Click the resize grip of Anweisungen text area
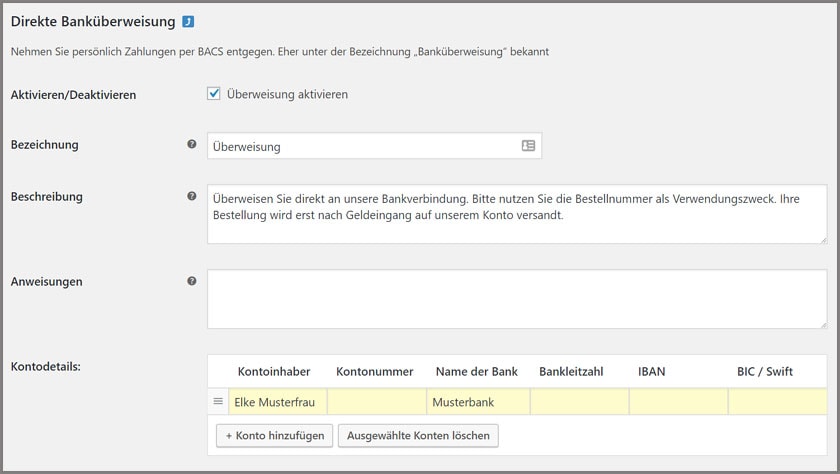This screenshot has height=474, width=840. pos(822,324)
